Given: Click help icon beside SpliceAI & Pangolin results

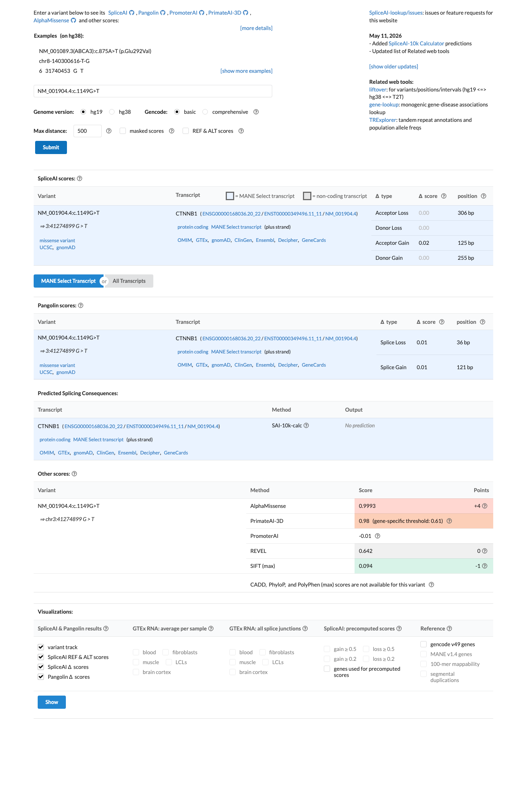Looking at the screenshot, I should click(106, 629).
